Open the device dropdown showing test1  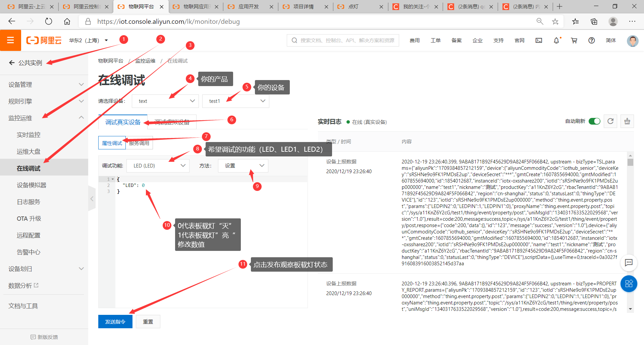point(236,101)
